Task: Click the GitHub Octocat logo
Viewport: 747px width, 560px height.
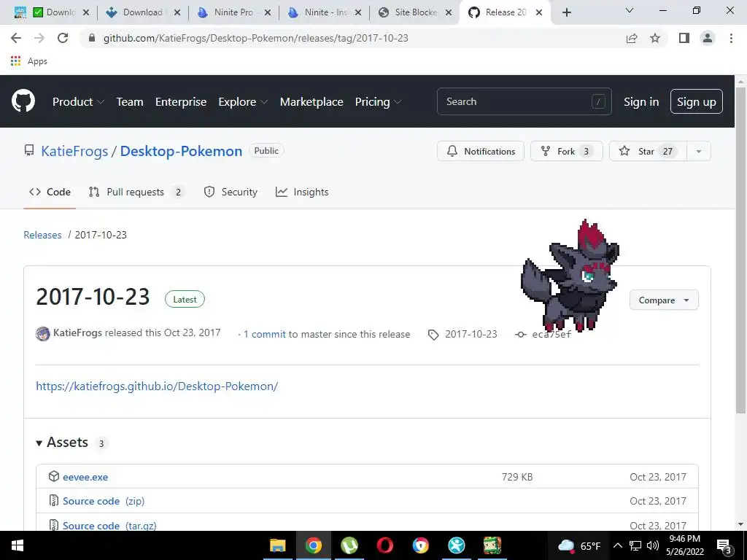Action: coord(23,101)
